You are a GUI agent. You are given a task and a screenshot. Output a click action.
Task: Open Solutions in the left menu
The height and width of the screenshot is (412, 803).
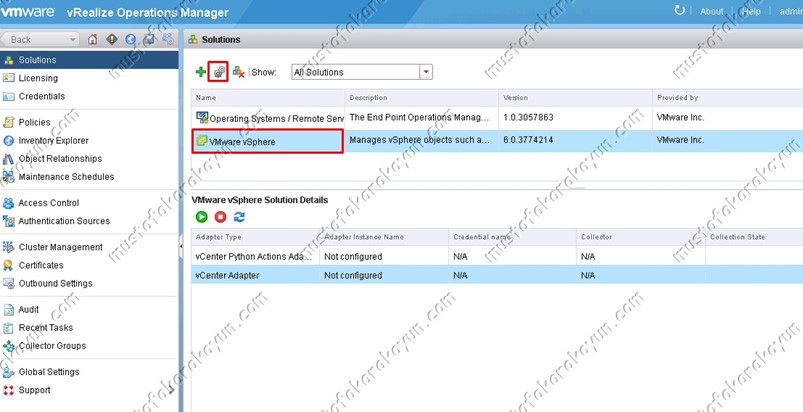tap(89, 60)
